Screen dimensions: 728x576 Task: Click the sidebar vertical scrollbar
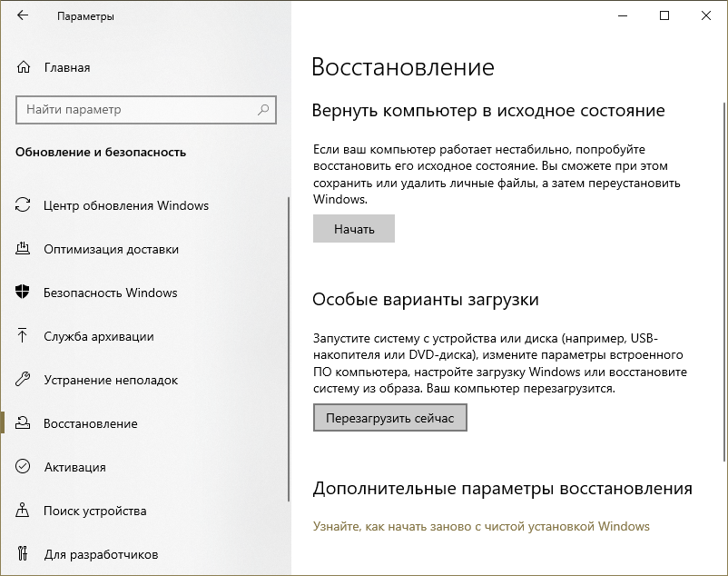click(289, 345)
